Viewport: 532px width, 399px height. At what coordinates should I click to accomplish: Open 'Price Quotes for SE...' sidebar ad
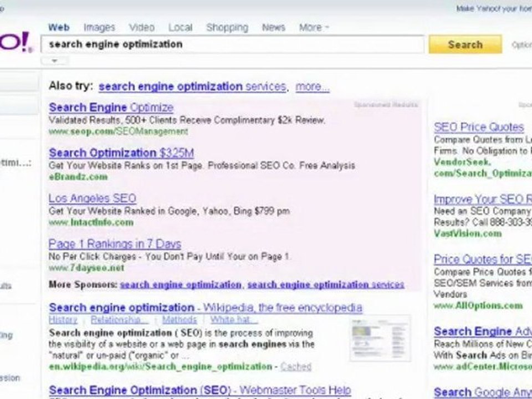coord(483,259)
